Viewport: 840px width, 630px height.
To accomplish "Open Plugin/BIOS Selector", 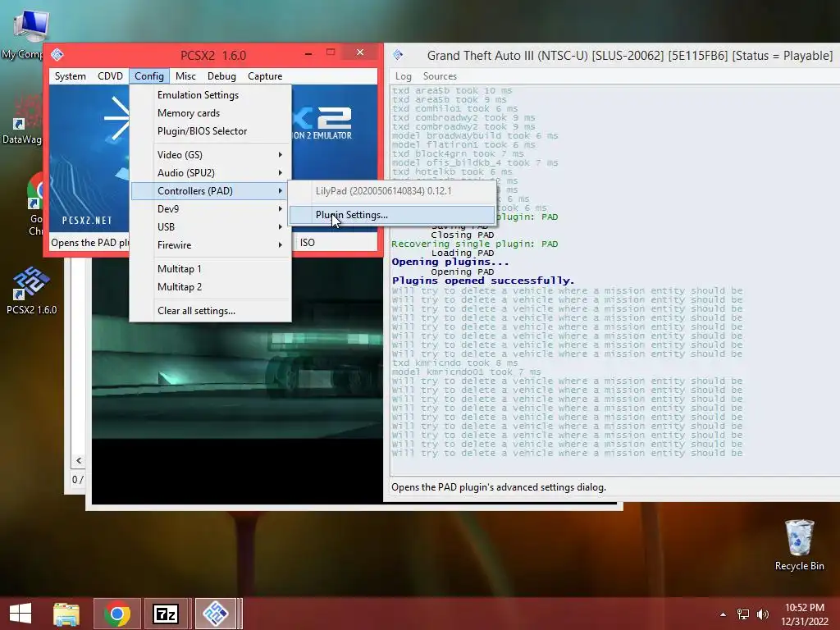I will click(211, 131).
